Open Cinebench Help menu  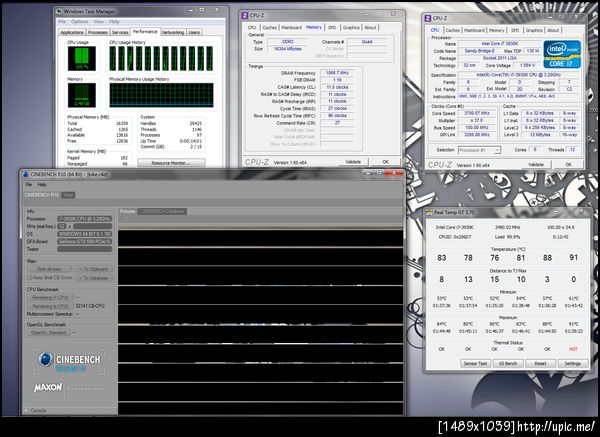coord(42,185)
